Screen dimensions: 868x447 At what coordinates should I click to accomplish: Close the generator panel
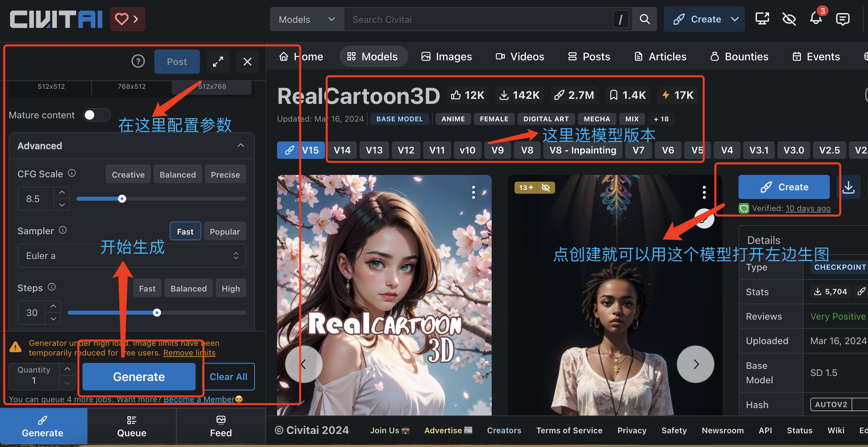pos(247,62)
